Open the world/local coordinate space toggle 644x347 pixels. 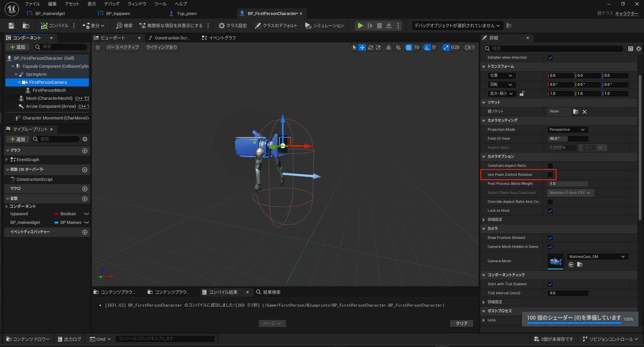pyautogui.click(x=388, y=48)
